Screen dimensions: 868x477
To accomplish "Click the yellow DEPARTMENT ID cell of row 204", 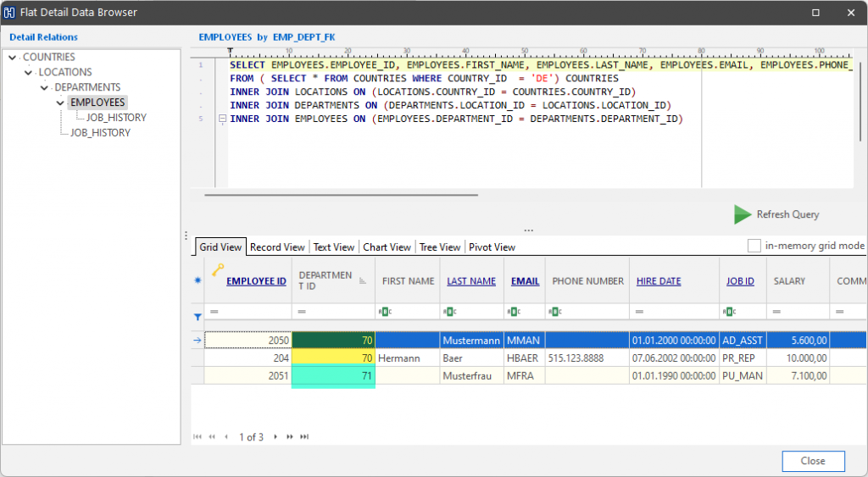I will (333, 358).
